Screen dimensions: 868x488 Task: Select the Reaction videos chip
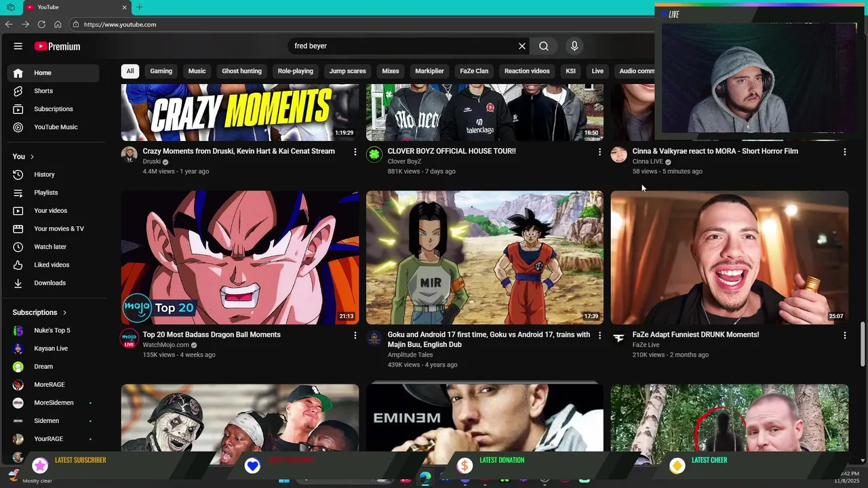527,71
